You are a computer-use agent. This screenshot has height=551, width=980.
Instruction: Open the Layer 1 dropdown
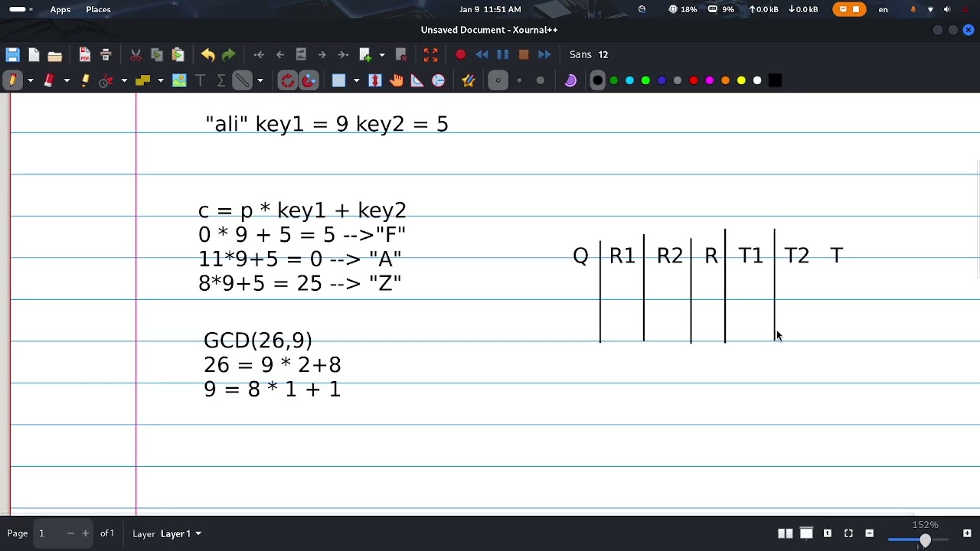click(181, 533)
